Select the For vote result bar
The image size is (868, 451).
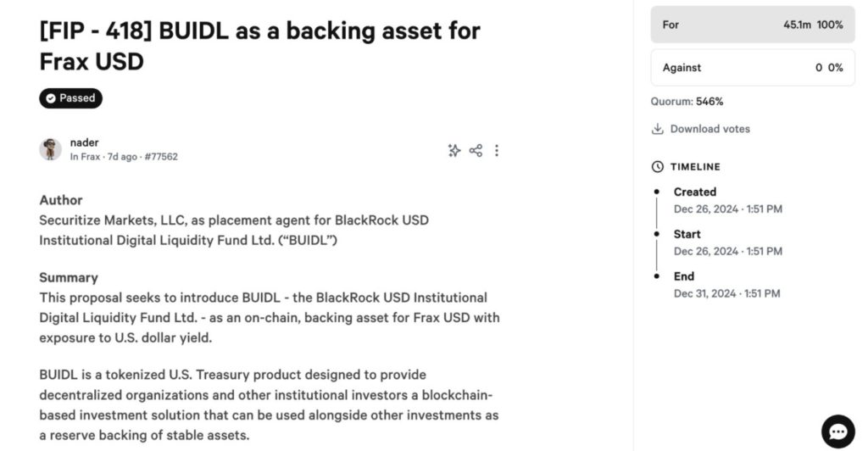pyautogui.click(x=752, y=25)
